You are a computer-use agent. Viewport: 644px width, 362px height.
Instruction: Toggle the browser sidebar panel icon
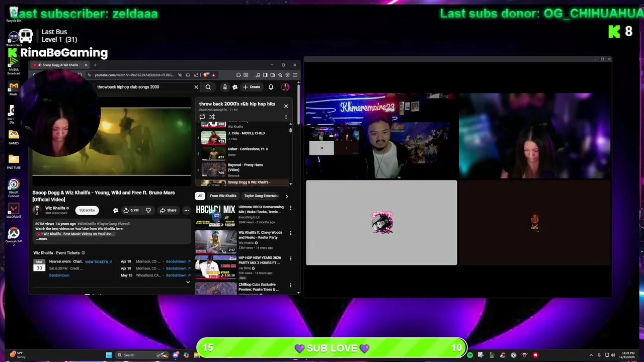click(x=265, y=75)
